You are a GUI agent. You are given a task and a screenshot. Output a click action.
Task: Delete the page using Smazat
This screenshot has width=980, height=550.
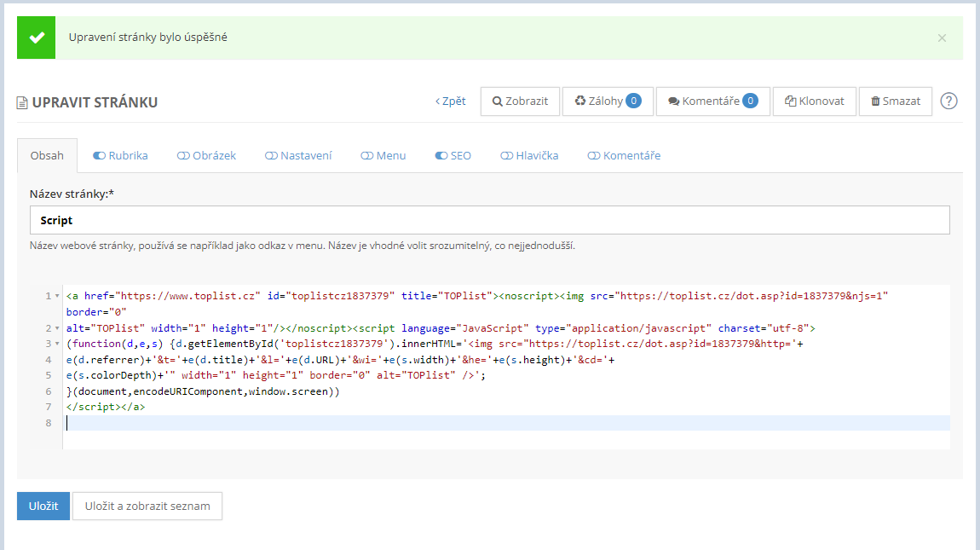pyautogui.click(x=895, y=101)
